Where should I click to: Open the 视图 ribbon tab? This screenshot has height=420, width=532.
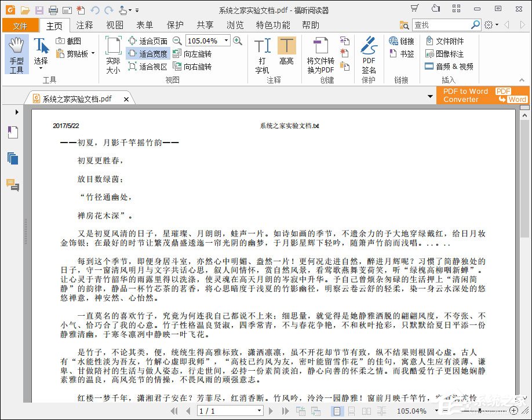tap(114, 25)
